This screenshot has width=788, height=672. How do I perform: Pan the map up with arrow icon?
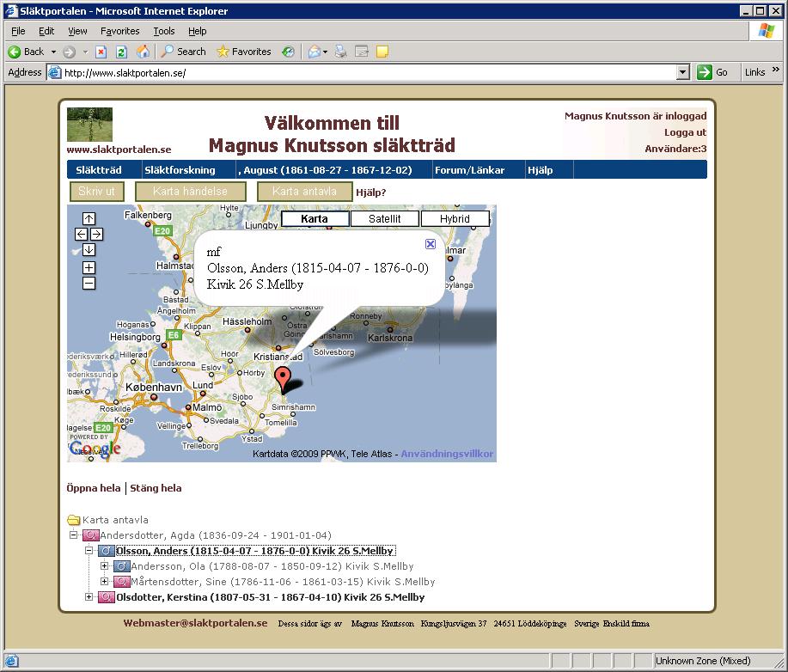point(89,218)
